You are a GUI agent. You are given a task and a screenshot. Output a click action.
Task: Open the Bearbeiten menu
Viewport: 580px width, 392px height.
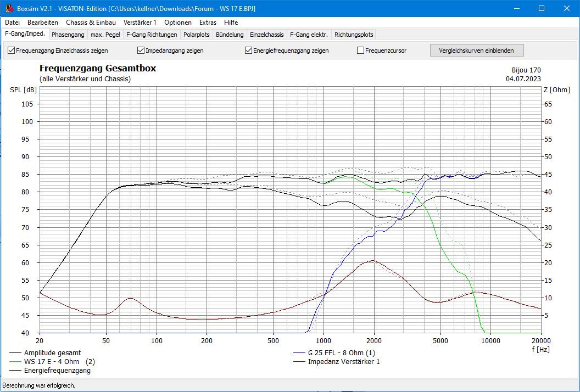coord(43,23)
